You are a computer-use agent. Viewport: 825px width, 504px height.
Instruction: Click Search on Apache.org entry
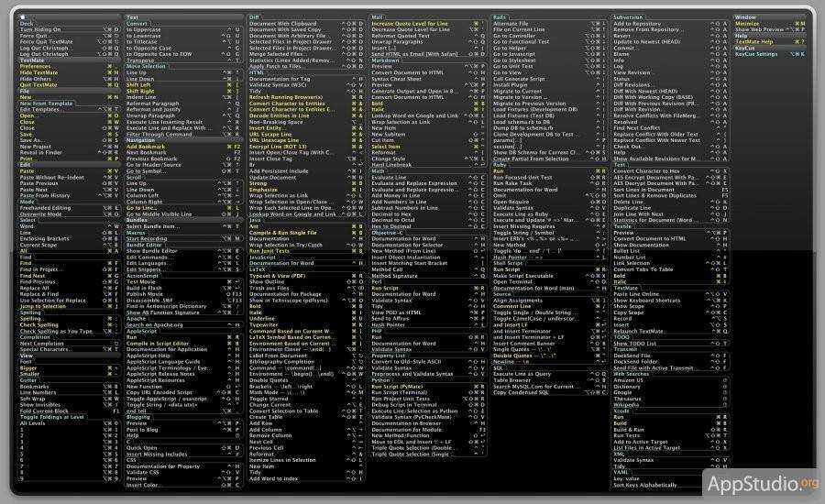pyautogui.click(x=155, y=324)
